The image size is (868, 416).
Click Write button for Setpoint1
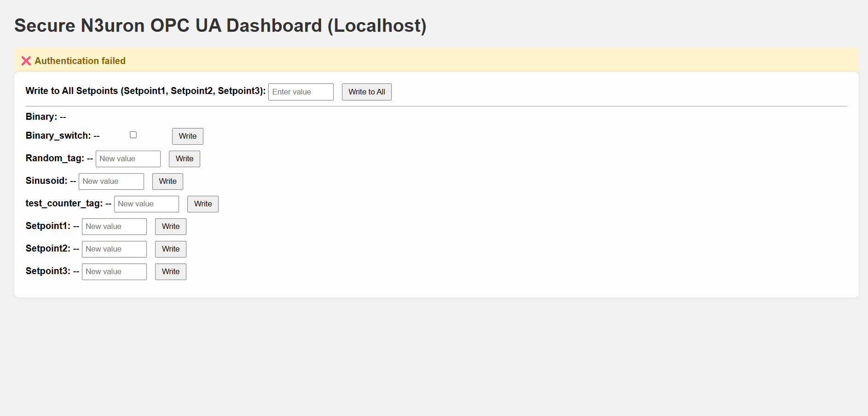coord(170,227)
